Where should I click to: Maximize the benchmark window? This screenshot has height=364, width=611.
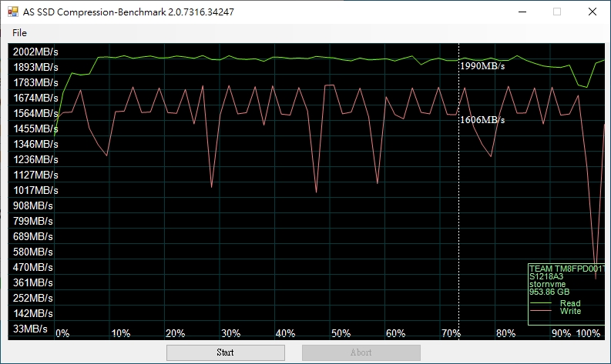[x=557, y=12]
